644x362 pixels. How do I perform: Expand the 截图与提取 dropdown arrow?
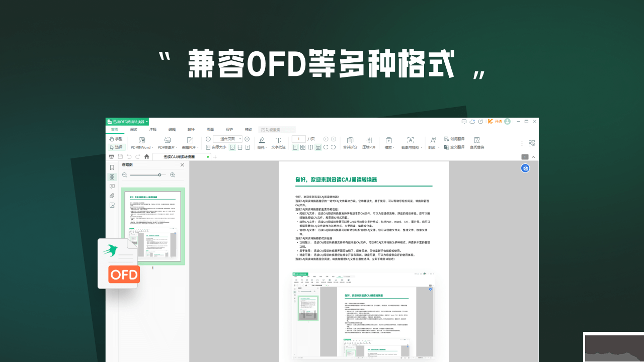pyautogui.click(x=422, y=148)
